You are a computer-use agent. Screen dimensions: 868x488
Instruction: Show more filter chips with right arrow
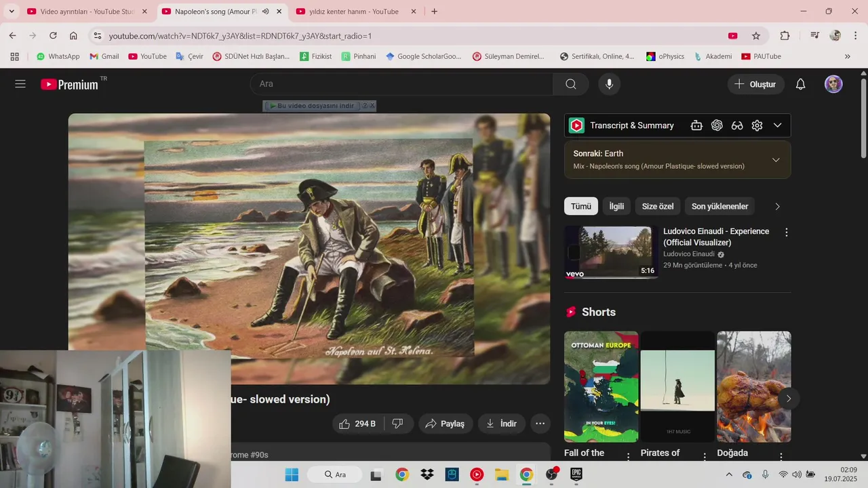pos(778,207)
